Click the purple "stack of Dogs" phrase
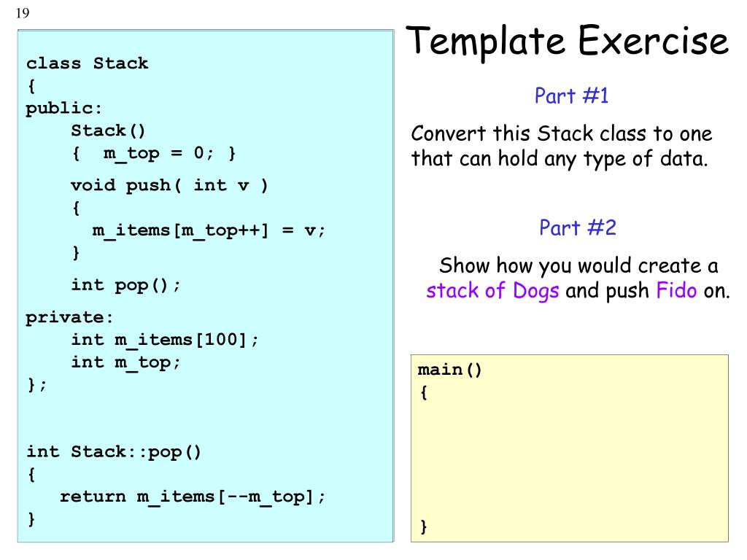Image resolution: width=747 pixels, height=560 pixels. pyautogui.click(x=492, y=291)
